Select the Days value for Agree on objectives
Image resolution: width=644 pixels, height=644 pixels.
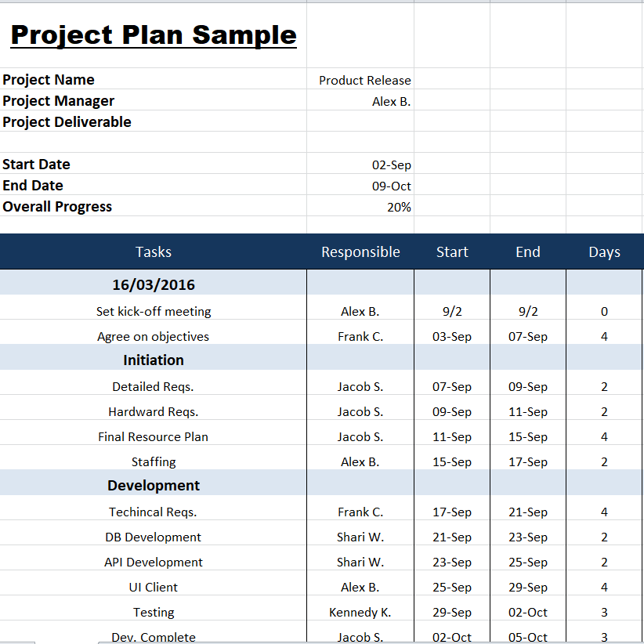pyautogui.click(x=604, y=337)
